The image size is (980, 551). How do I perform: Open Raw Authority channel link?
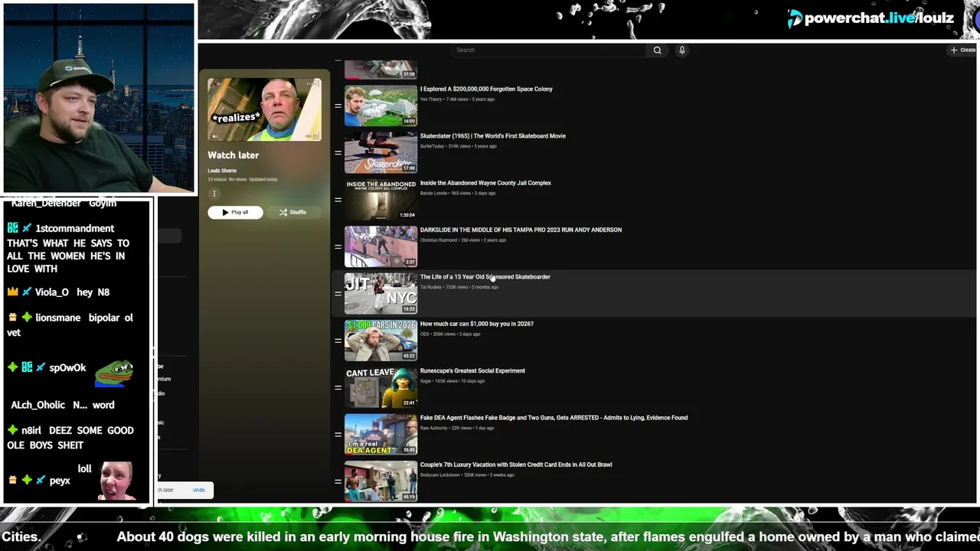pyautogui.click(x=433, y=428)
